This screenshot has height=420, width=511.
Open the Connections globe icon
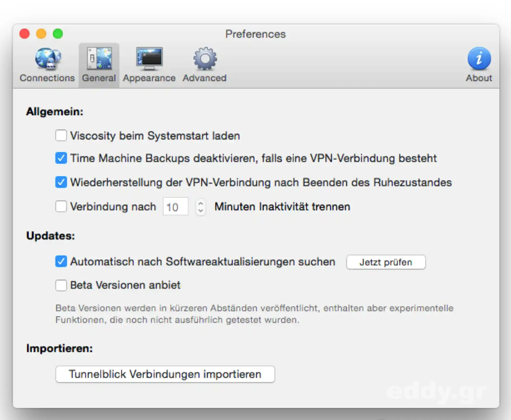[48, 59]
